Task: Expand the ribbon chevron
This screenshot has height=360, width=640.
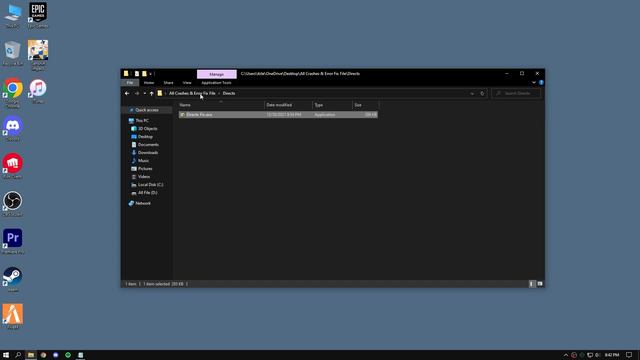Action: click(x=534, y=82)
